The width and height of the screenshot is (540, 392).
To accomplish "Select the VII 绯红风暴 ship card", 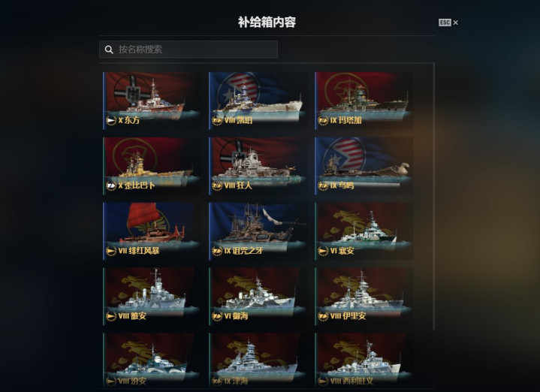I will click(x=152, y=231).
